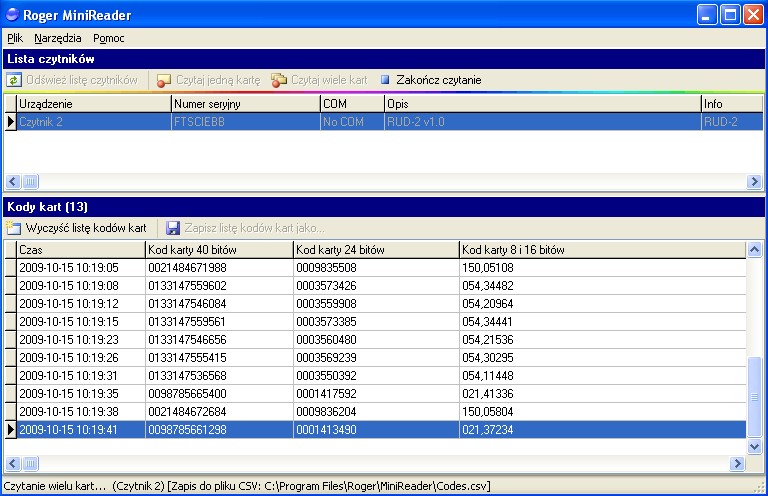Click the Numer seryjny column header
The height and width of the screenshot is (496, 768).
click(x=245, y=103)
